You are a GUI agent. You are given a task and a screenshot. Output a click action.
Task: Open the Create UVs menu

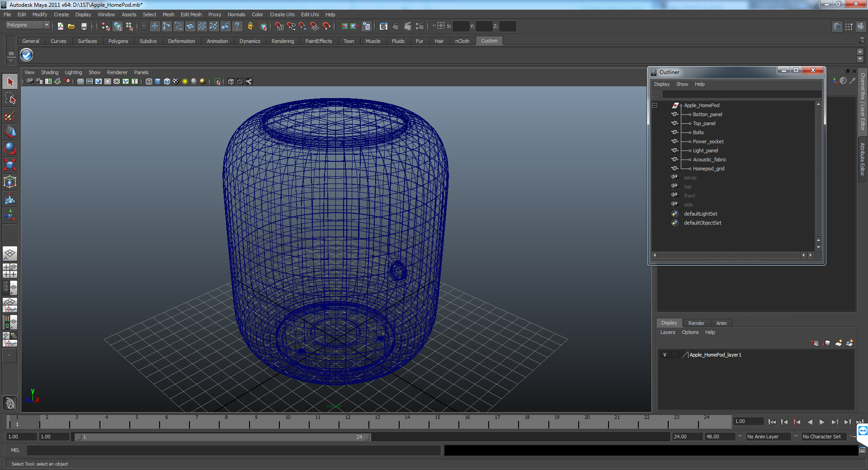[282, 14]
